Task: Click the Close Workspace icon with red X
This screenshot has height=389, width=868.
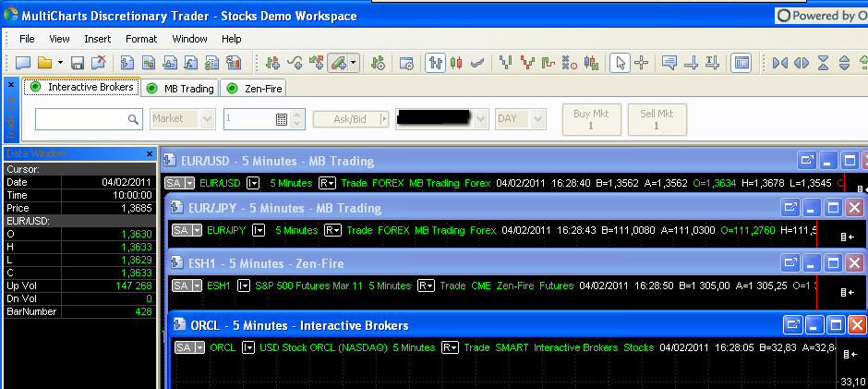Action: (99, 63)
